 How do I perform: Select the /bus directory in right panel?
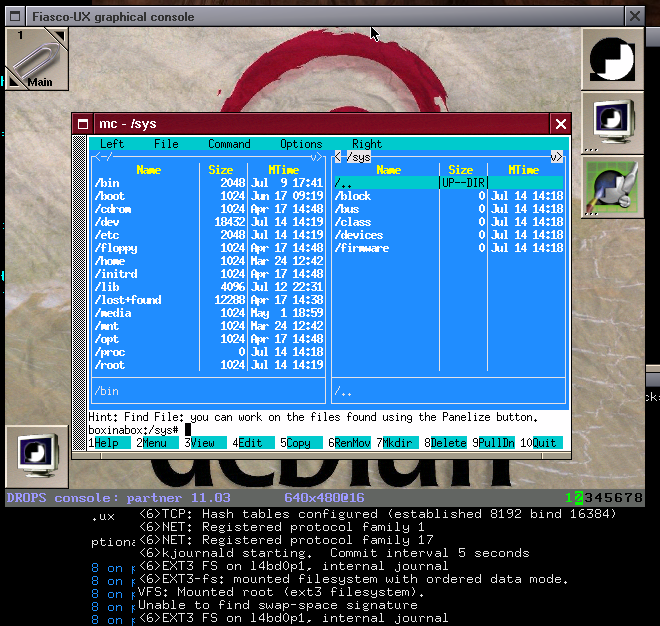449,209
